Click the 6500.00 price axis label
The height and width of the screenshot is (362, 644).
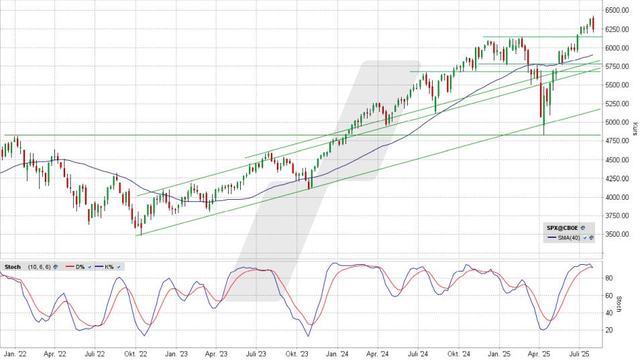coord(618,10)
